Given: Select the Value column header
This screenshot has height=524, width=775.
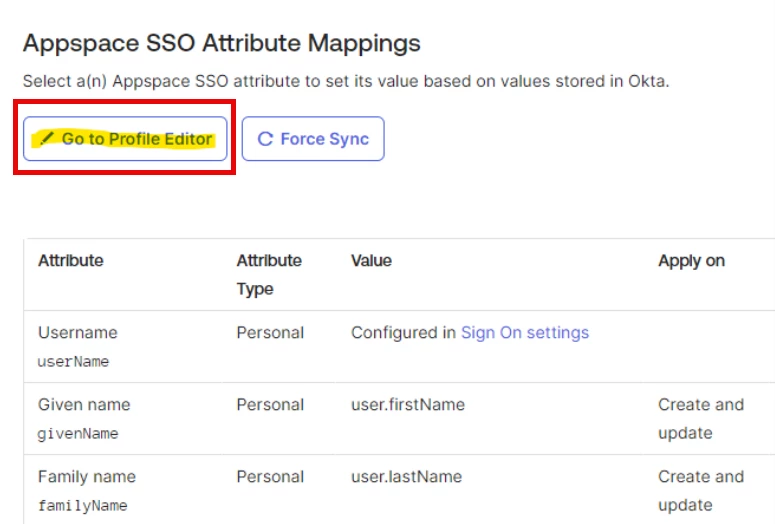Looking at the screenshot, I should 371,261.
